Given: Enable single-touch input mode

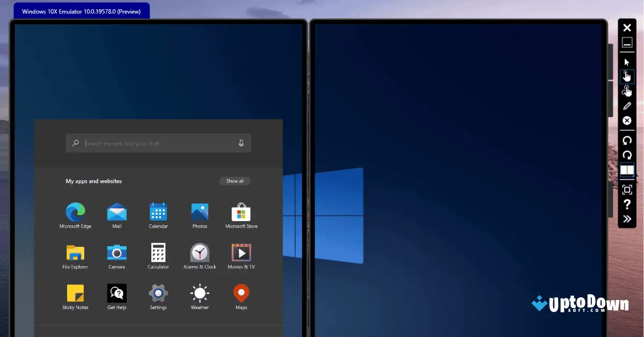Looking at the screenshot, I should (627, 76).
